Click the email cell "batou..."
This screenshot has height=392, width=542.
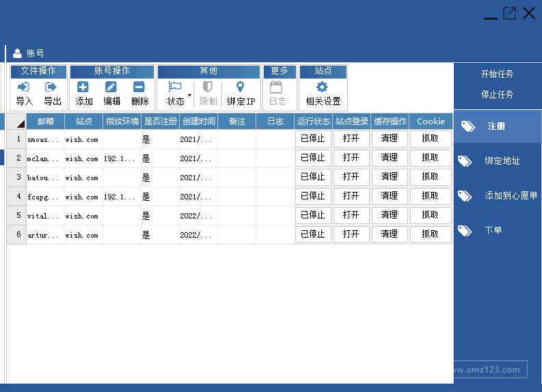click(x=46, y=178)
